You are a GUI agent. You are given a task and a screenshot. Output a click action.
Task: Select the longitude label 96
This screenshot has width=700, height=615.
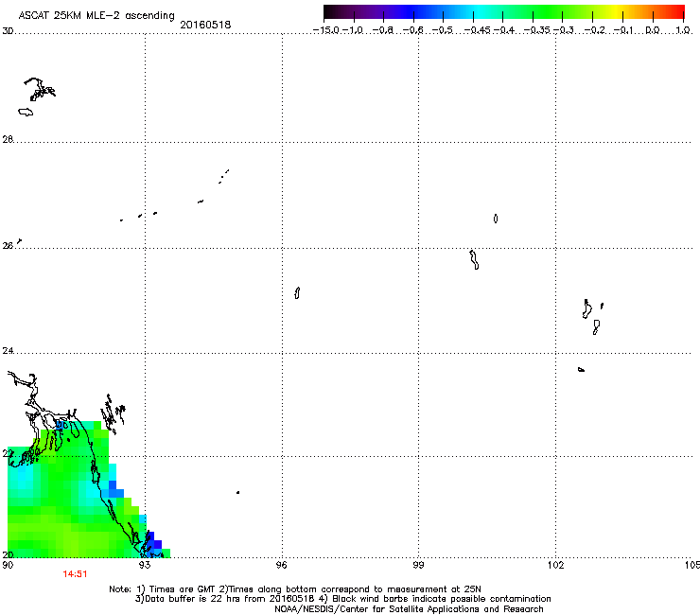point(282,565)
